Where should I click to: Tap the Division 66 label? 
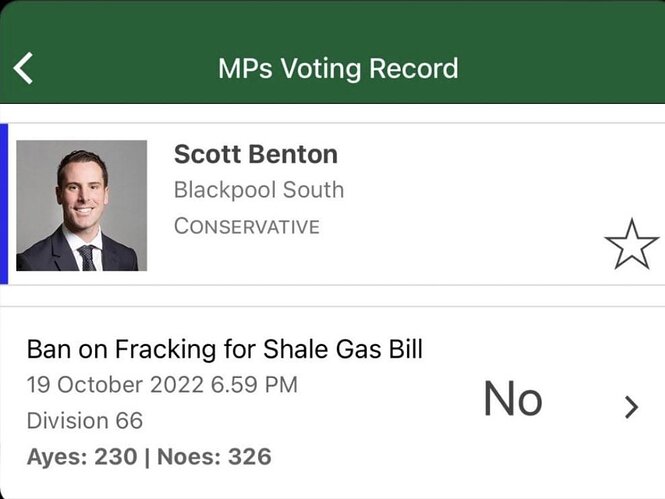(85, 421)
